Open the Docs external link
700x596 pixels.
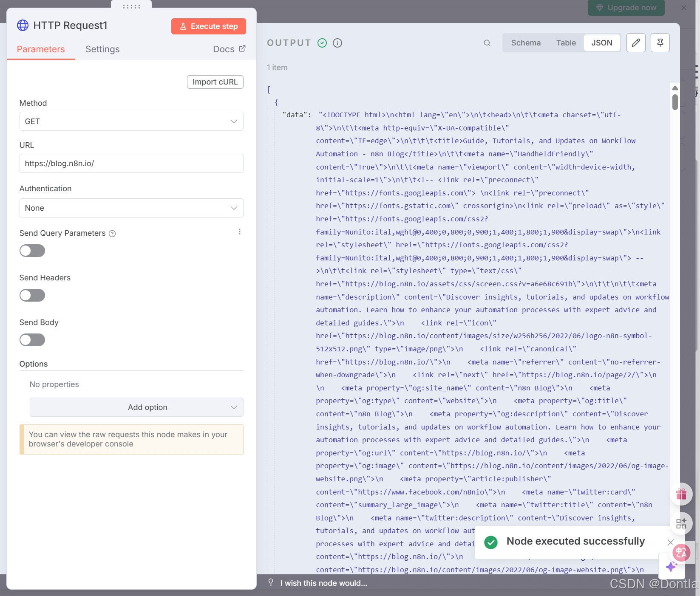tap(229, 49)
